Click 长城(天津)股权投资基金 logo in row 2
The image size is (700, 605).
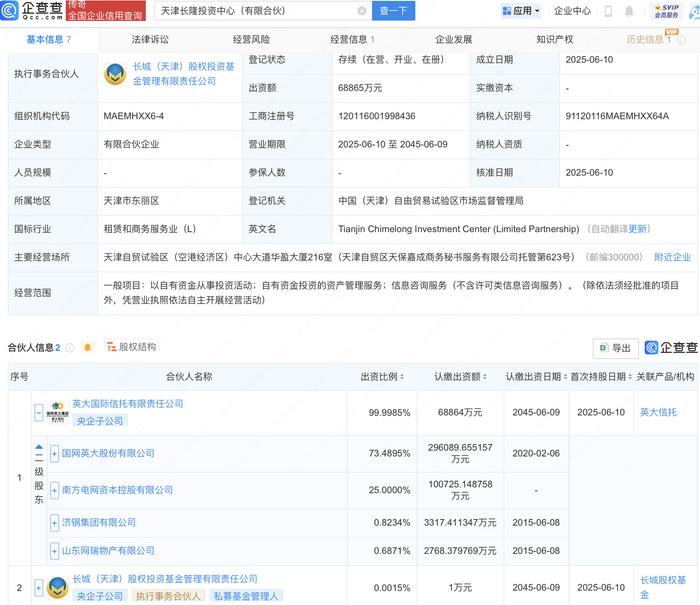58,588
